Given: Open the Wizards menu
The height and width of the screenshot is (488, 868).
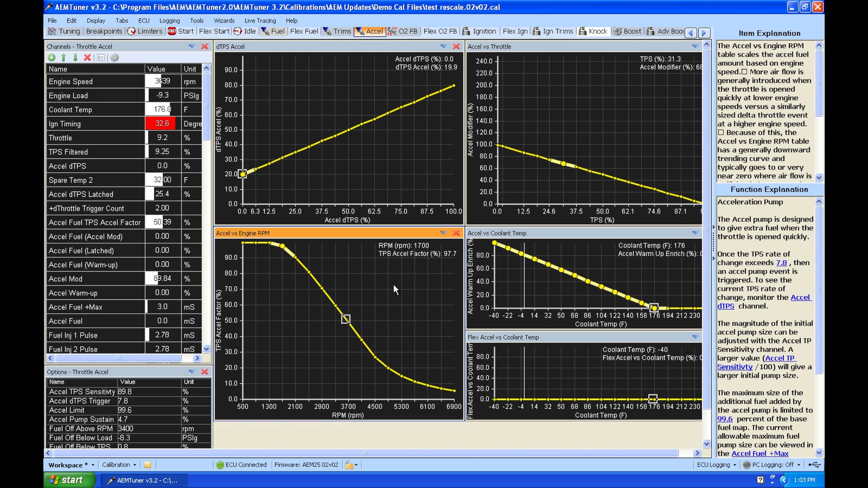Looking at the screenshot, I should (224, 20).
